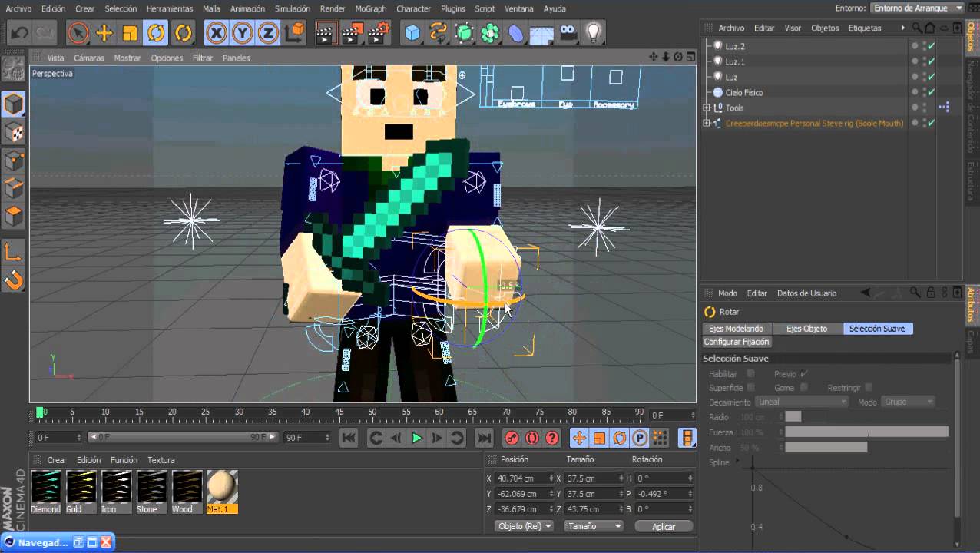The width and height of the screenshot is (980, 553).
Task: Click the record keyframe button
Action: tap(512, 438)
